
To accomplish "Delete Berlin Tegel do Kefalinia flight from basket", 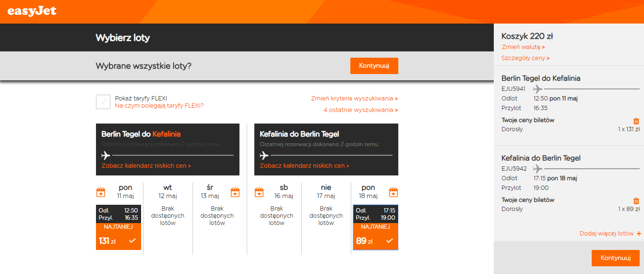I will pyautogui.click(x=636, y=121).
